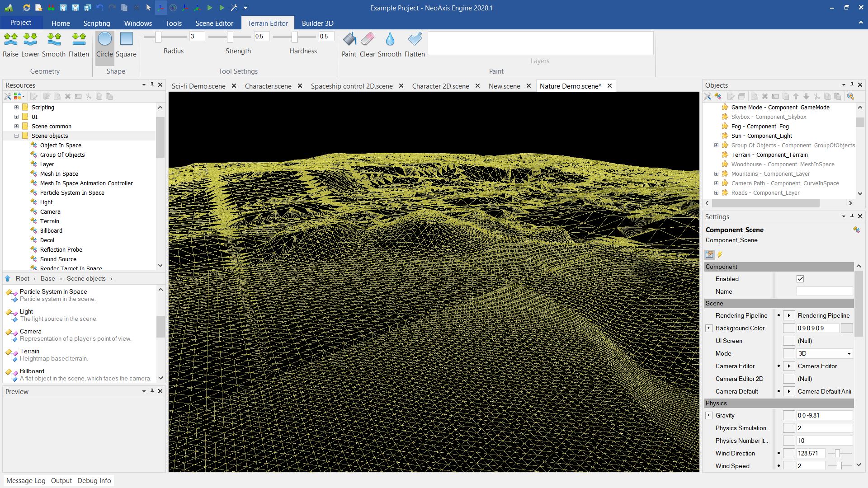Image resolution: width=868 pixels, height=488 pixels.
Task: Select the Raise geometry tool
Action: 11,44
